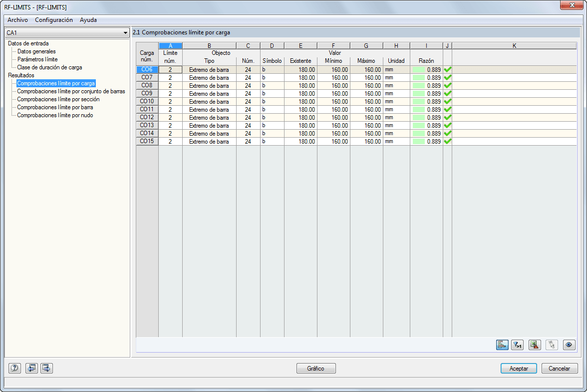Select Comprobaciones límite por nudo
The width and height of the screenshot is (587, 392).
click(55, 115)
